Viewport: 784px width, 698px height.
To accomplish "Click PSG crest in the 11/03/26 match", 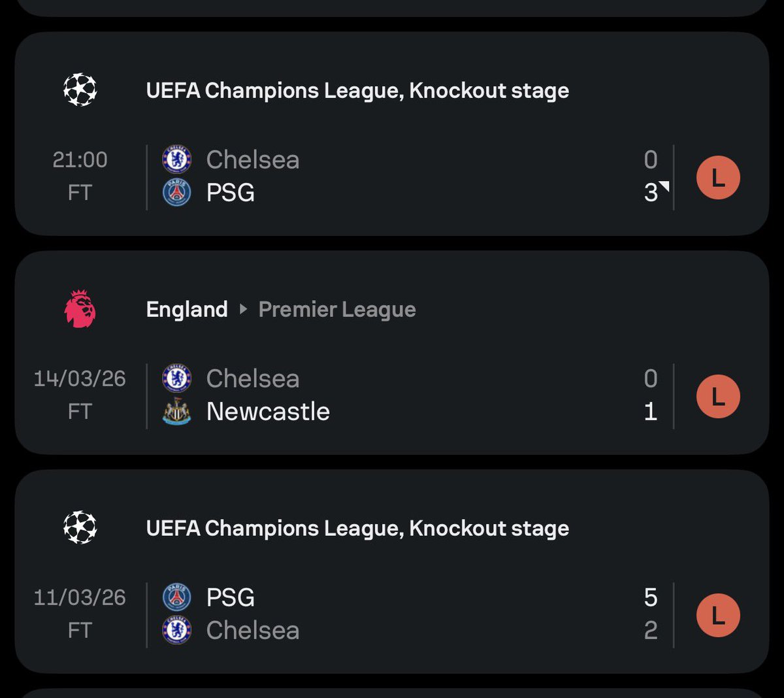I will tap(176, 597).
